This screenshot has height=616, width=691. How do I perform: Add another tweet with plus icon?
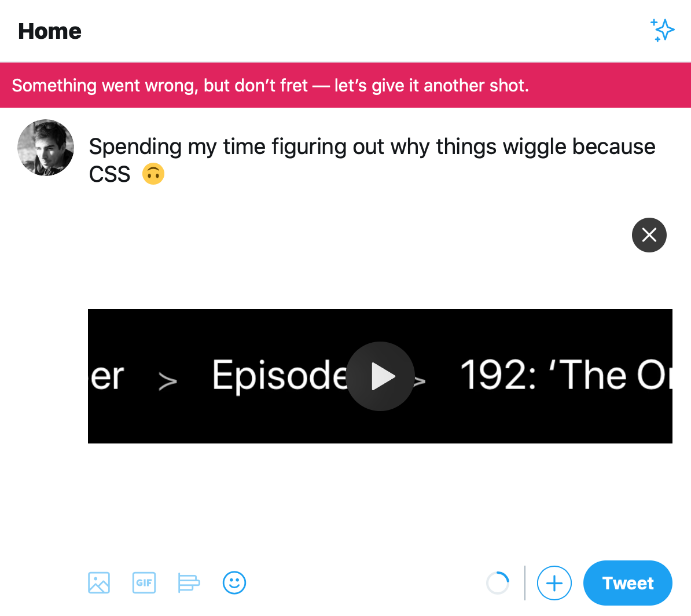click(x=554, y=583)
